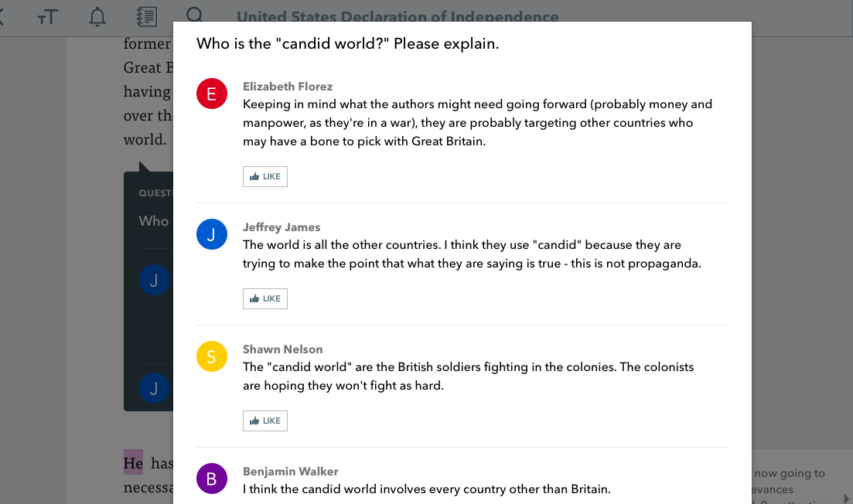Screen dimensions: 853x504
Task: Expand the side panel arrow at bottom right
Action: click(846, 498)
